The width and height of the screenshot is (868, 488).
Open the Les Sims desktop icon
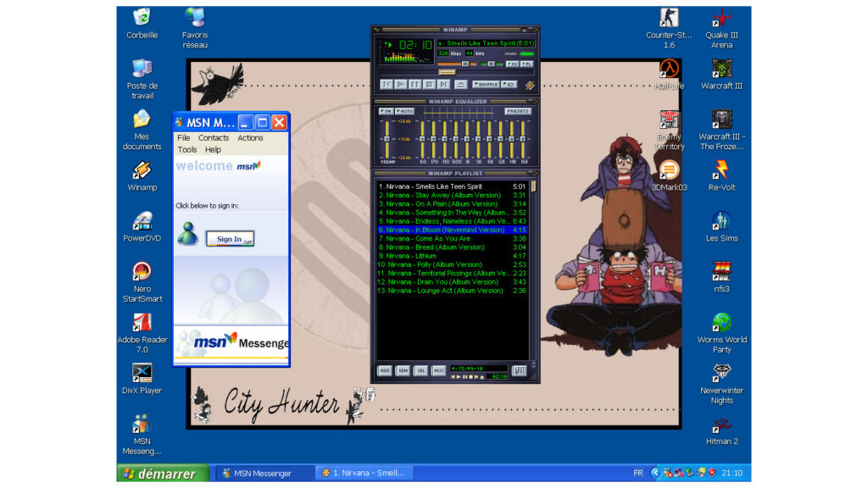coord(721,221)
